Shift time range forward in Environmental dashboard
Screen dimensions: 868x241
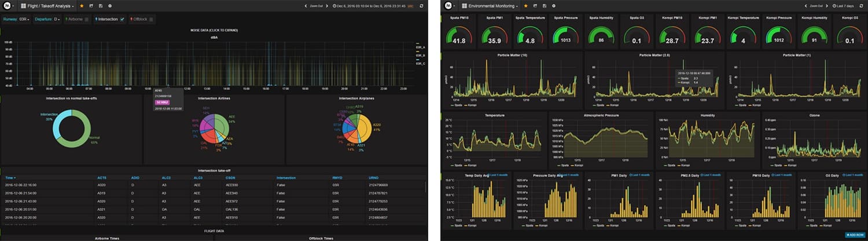coord(827,6)
